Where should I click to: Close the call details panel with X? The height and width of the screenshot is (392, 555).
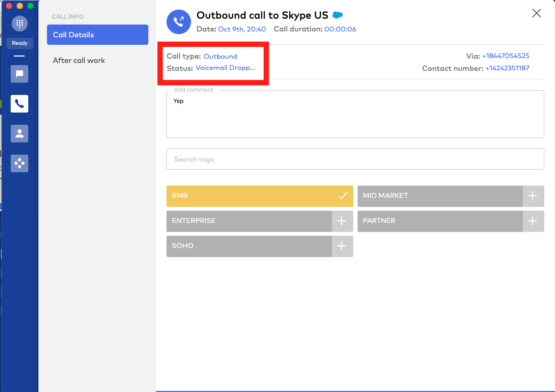tap(537, 13)
